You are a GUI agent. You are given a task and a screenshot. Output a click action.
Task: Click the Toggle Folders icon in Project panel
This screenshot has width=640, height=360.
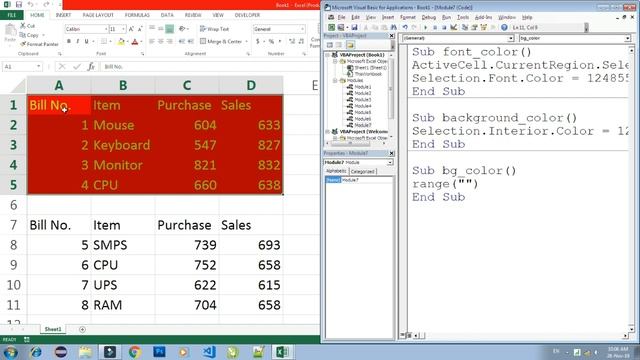click(x=350, y=45)
